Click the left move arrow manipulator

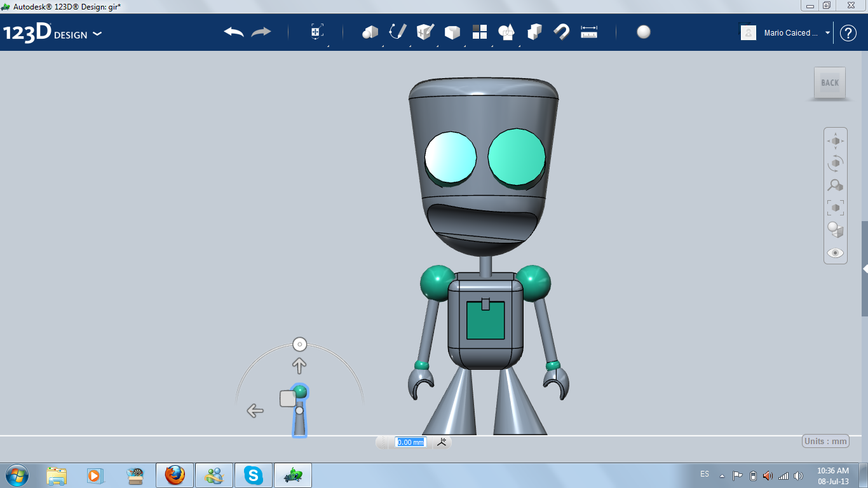(255, 410)
